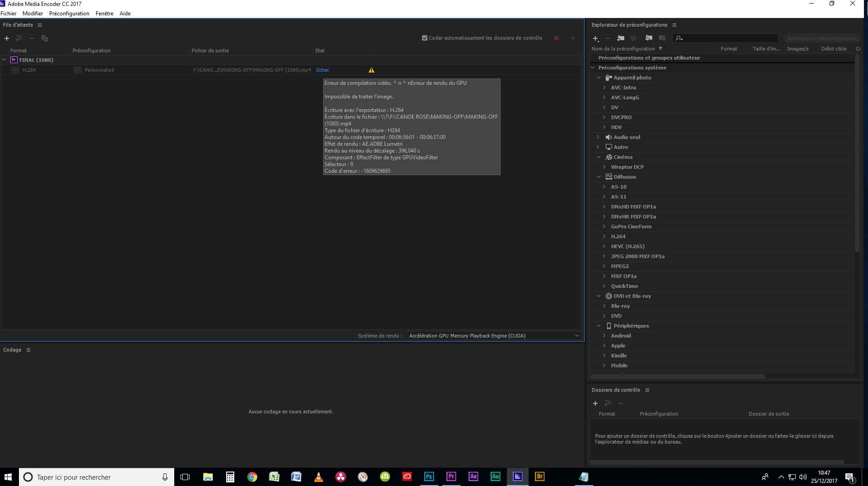Export presets using the export icon
This screenshot has height=486, width=868.
tap(662, 38)
